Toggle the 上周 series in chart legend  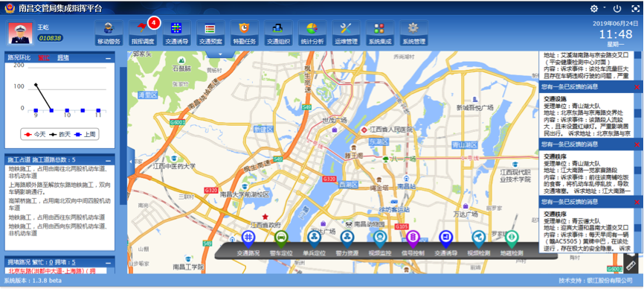pyautogui.click(x=86, y=134)
